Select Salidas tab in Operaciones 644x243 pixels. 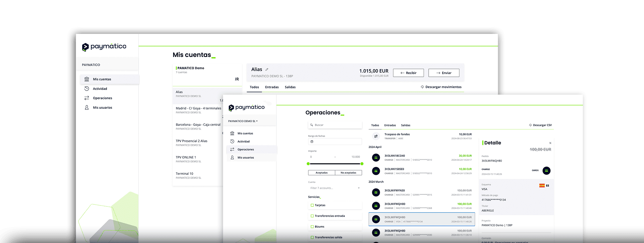coord(406,125)
